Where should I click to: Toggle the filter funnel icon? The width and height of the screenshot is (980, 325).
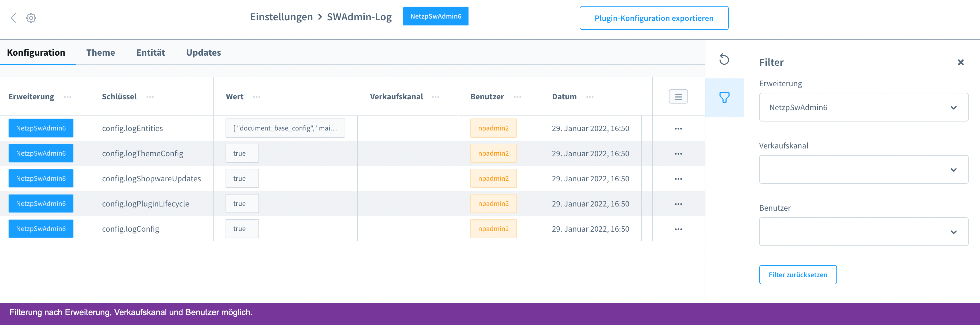coord(724,98)
